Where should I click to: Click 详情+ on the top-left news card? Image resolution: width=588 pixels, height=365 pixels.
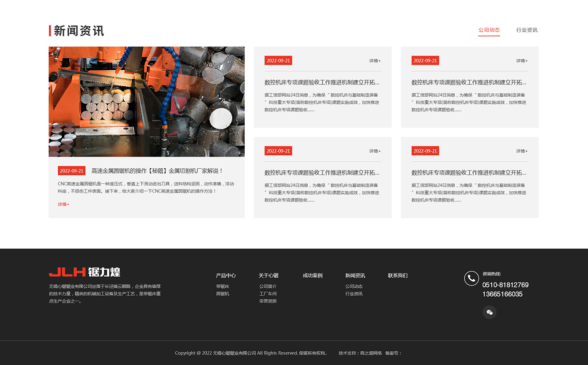point(375,61)
